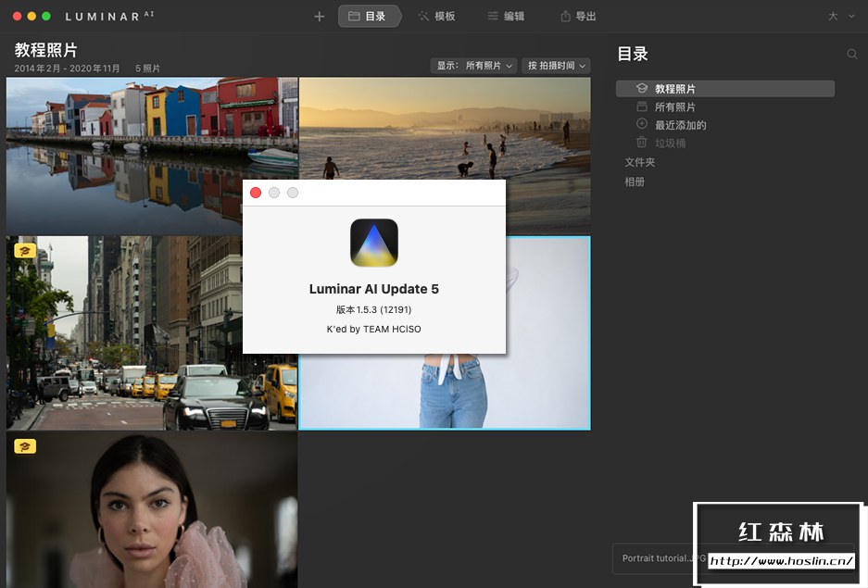This screenshot has height=588, width=868.
Task: Click the 教程照片 gallery heading
Action: [46, 50]
